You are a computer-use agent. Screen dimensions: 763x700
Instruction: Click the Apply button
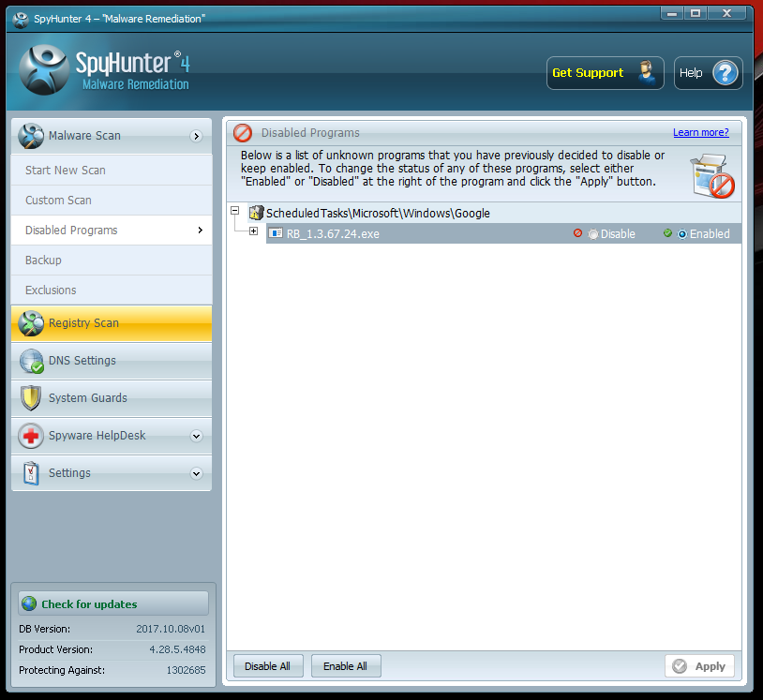pyautogui.click(x=699, y=666)
